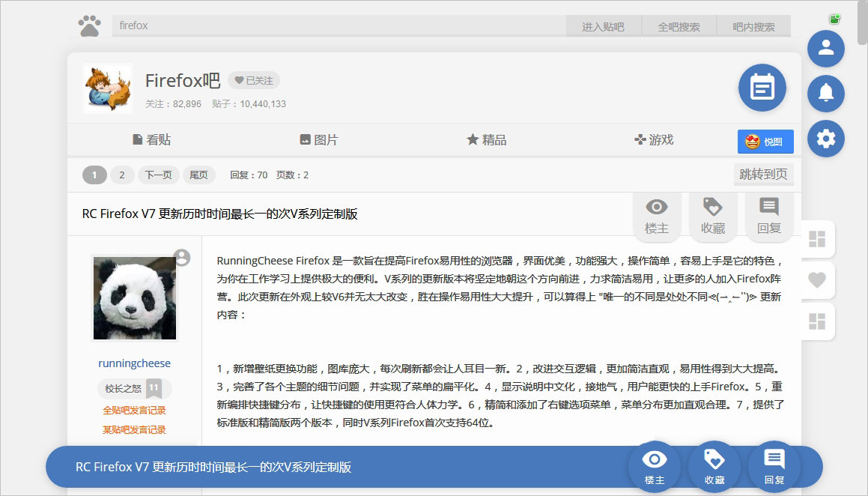Viewport: 868px width, 496px height.
Task: Go to page 1
Action: 94,175
